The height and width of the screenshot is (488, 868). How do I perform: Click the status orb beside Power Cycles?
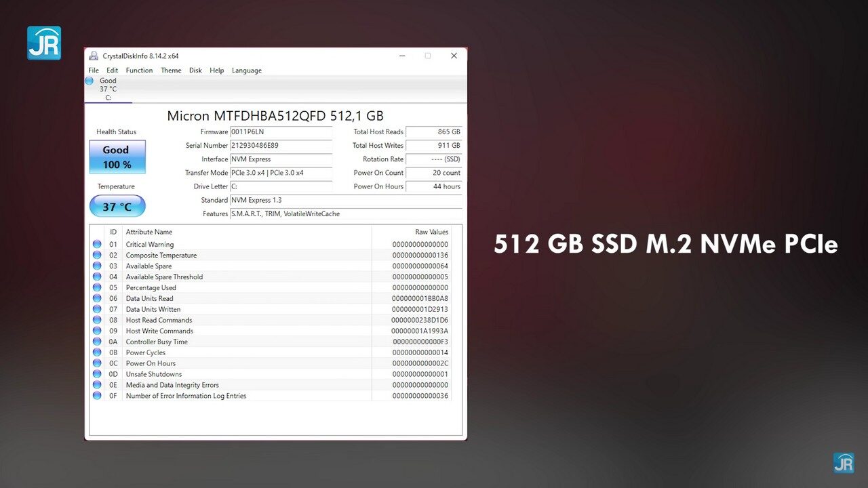(97, 352)
